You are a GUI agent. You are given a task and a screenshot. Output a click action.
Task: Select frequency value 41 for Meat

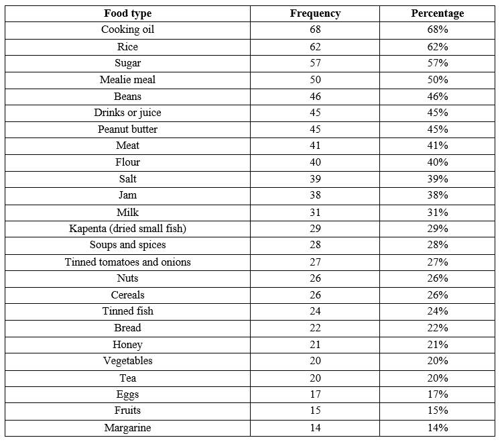click(x=315, y=146)
